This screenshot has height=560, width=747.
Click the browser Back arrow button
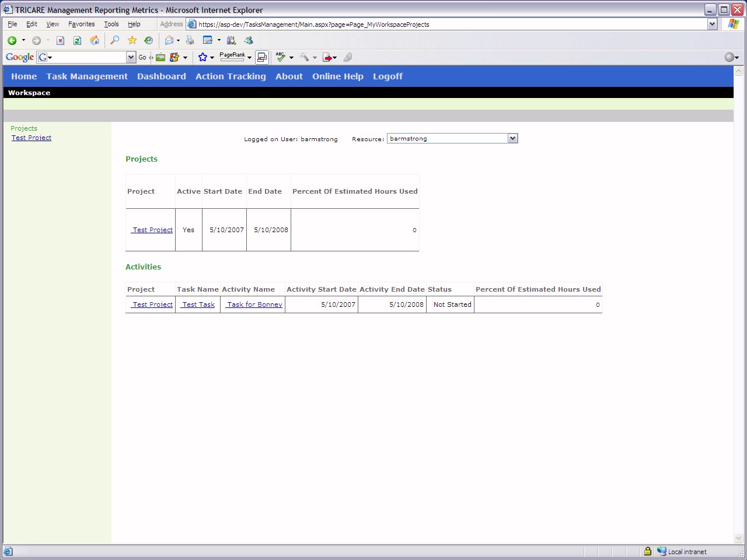tap(12, 40)
